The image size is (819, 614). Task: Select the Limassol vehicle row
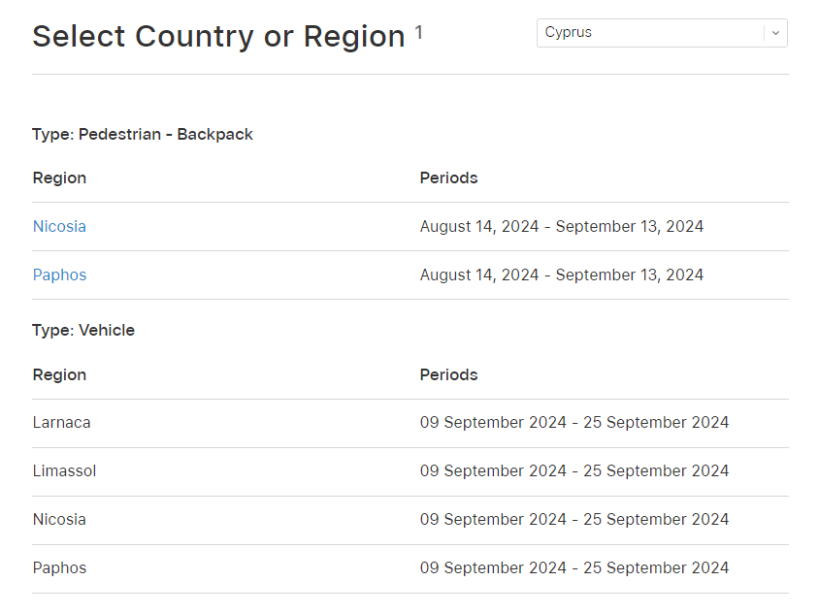tap(410, 471)
